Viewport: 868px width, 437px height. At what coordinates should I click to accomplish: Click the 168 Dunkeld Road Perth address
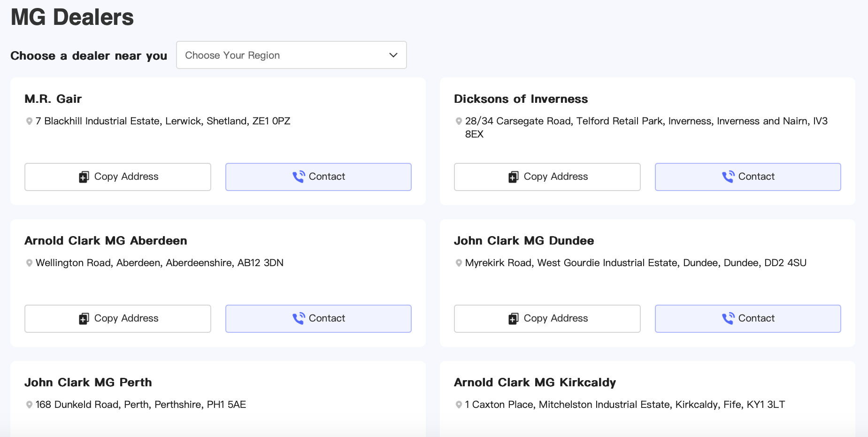click(140, 405)
